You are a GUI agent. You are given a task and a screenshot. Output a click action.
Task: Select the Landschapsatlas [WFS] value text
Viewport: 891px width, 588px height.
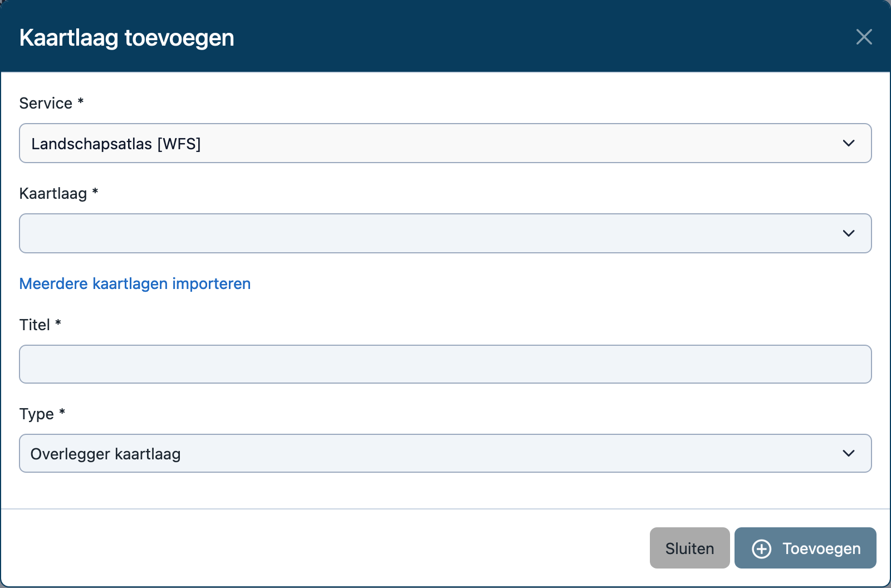(x=116, y=144)
